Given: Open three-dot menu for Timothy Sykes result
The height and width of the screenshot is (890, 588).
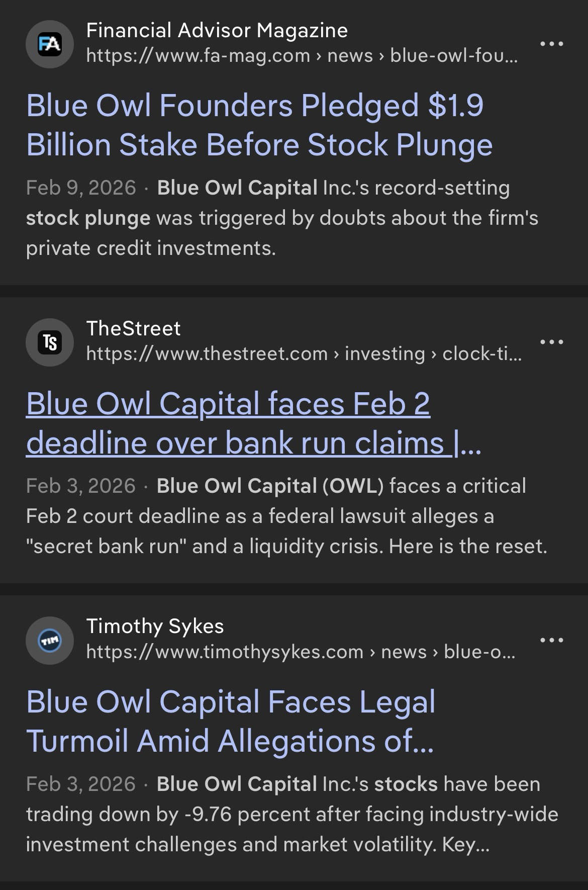Looking at the screenshot, I should tap(552, 641).
